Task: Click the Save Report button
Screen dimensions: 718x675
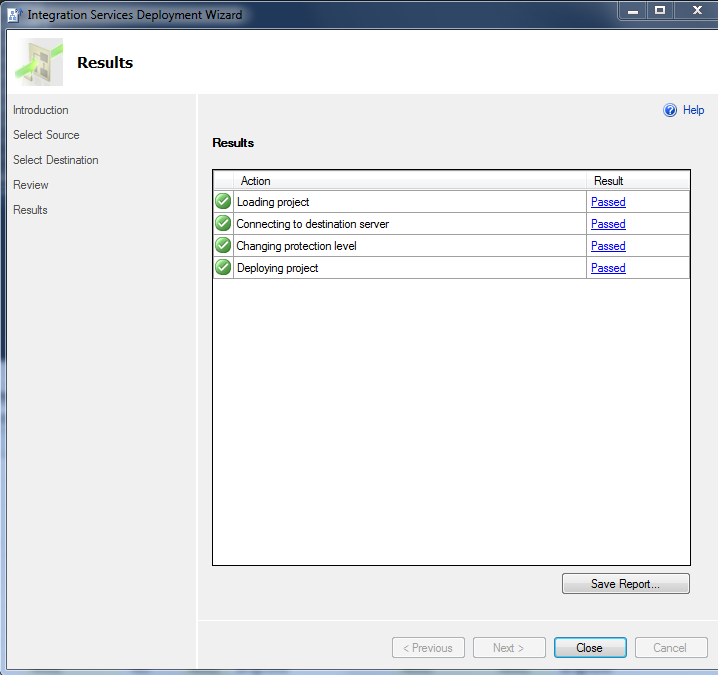Action: pos(626,584)
